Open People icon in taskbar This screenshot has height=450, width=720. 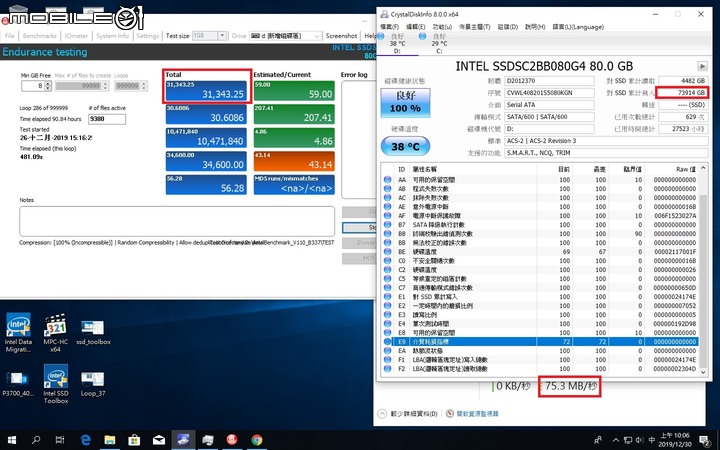tap(598, 440)
